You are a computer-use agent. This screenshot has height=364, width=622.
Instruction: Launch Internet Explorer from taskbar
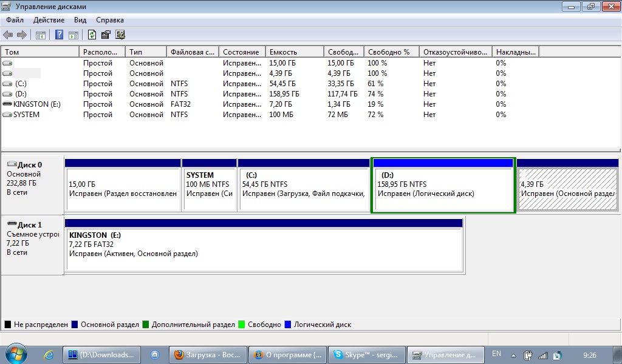click(49, 355)
